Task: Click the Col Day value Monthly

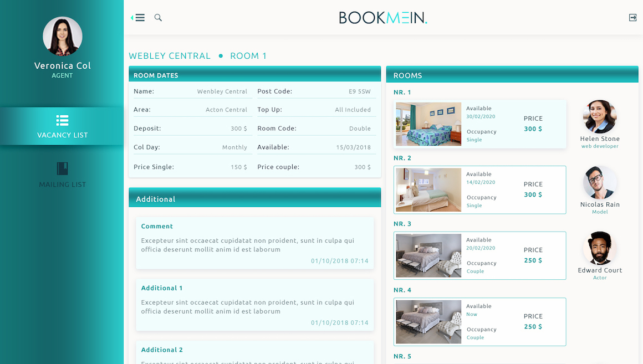Action: pos(234,147)
